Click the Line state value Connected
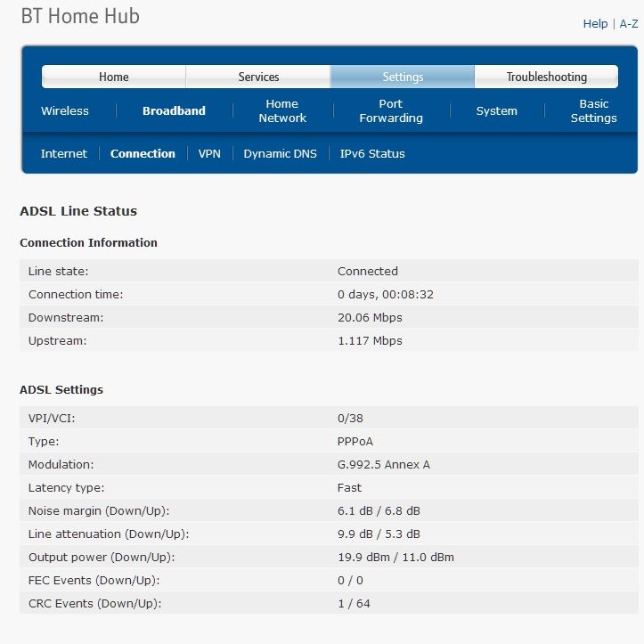Viewport: 644px width, 644px height. coord(368,271)
